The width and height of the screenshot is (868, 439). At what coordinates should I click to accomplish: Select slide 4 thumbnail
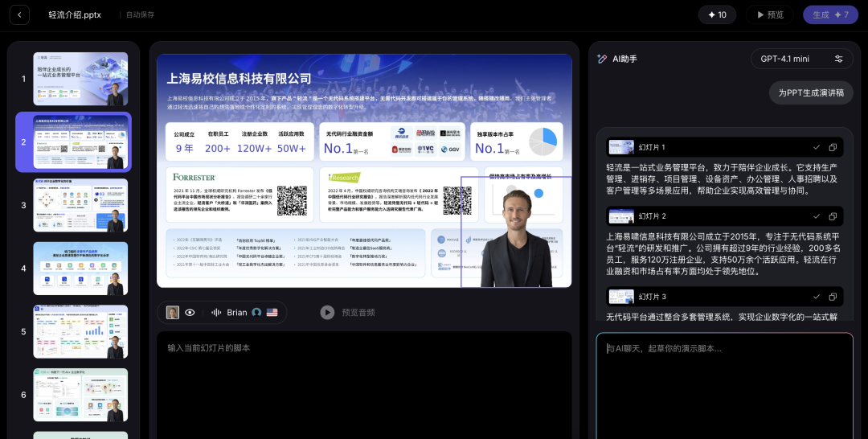[x=80, y=268]
